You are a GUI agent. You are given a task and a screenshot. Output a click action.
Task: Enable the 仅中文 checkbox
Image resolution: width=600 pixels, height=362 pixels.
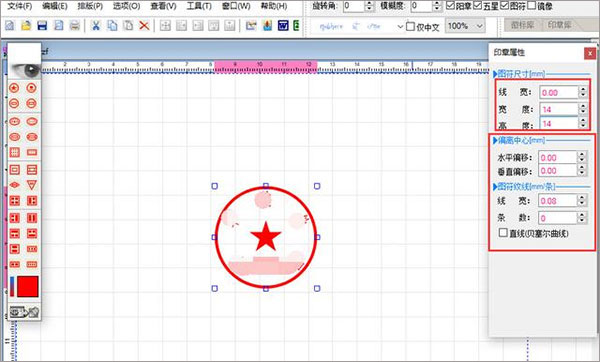click(x=410, y=26)
